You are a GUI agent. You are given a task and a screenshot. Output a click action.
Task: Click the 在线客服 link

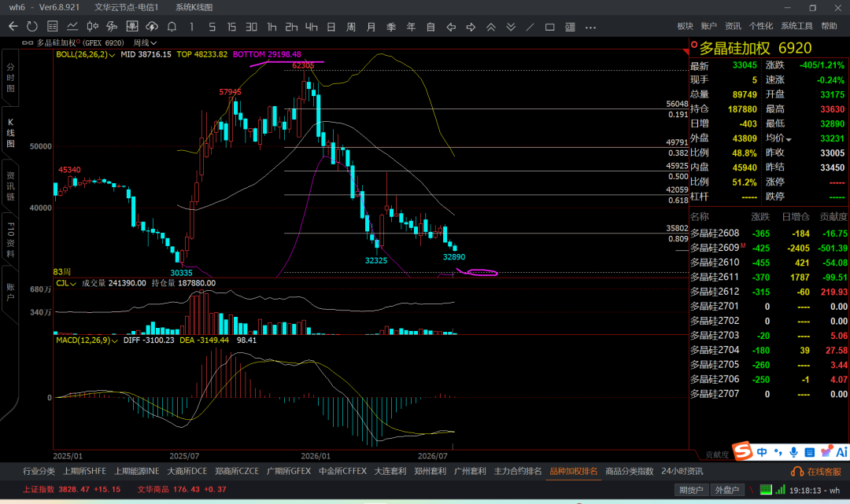(824, 472)
